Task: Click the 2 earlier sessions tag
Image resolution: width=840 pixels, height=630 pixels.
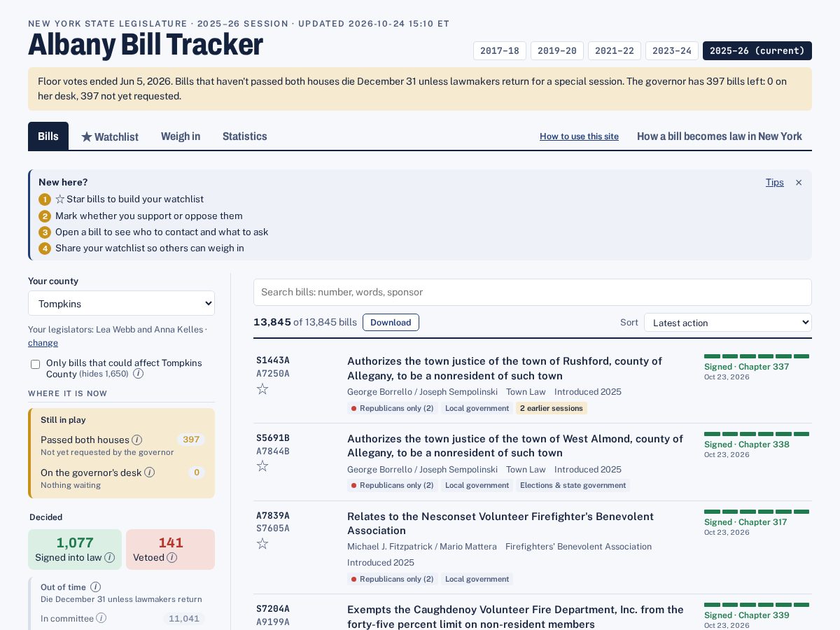Action: pos(552,408)
